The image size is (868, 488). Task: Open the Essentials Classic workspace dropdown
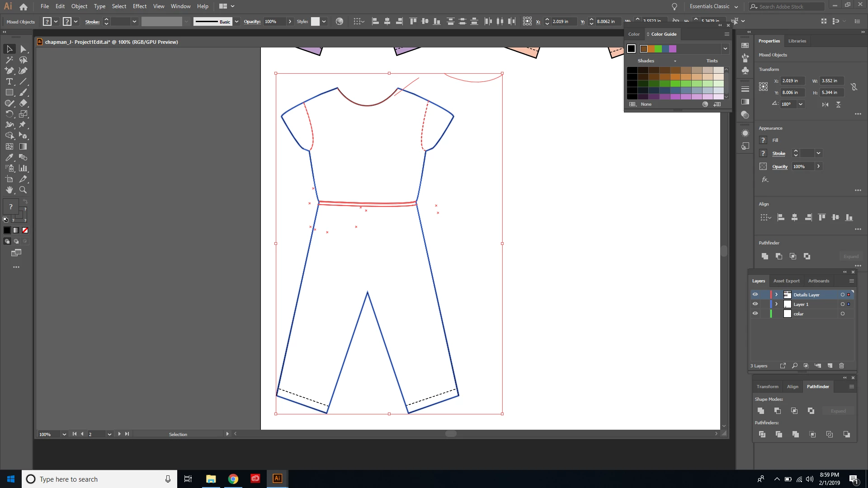click(x=713, y=6)
